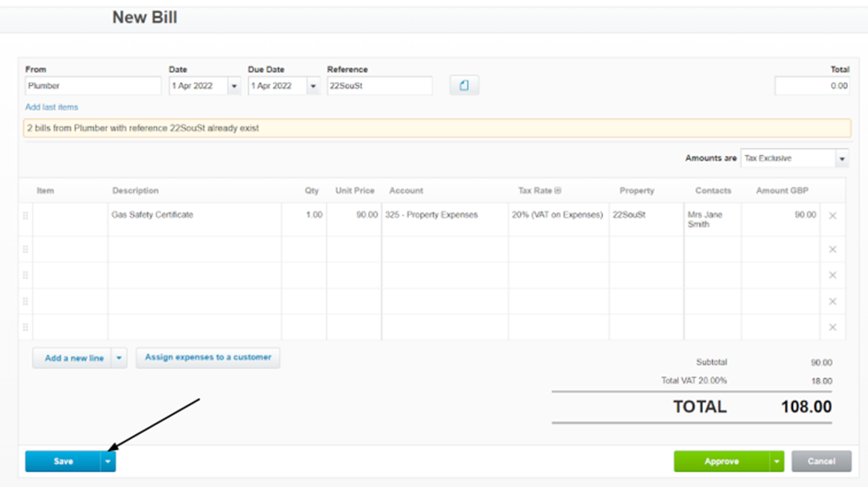Click Assign expenses to a customer

click(208, 358)
